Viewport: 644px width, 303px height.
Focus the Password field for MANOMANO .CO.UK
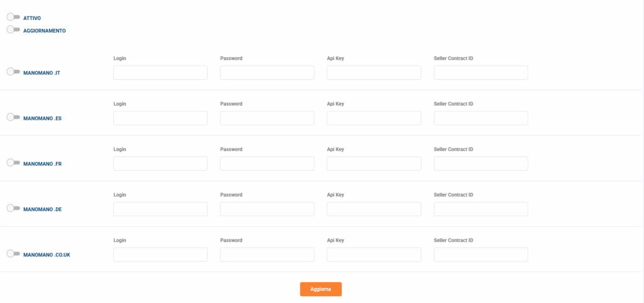[x=267, y=254]
